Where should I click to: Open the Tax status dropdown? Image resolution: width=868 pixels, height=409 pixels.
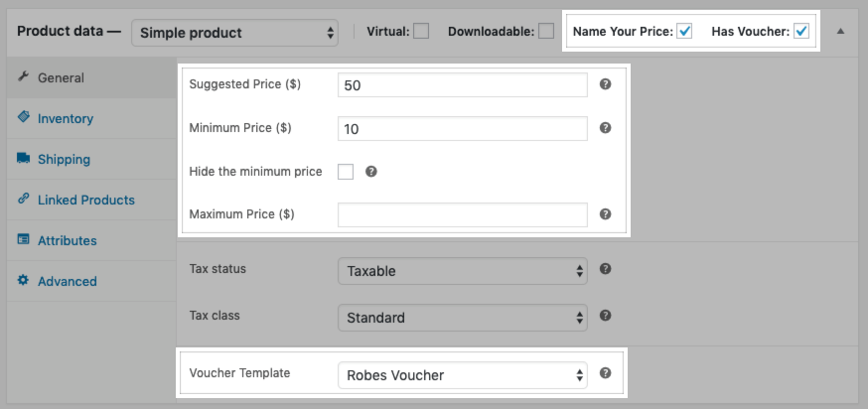pos(462,270)
